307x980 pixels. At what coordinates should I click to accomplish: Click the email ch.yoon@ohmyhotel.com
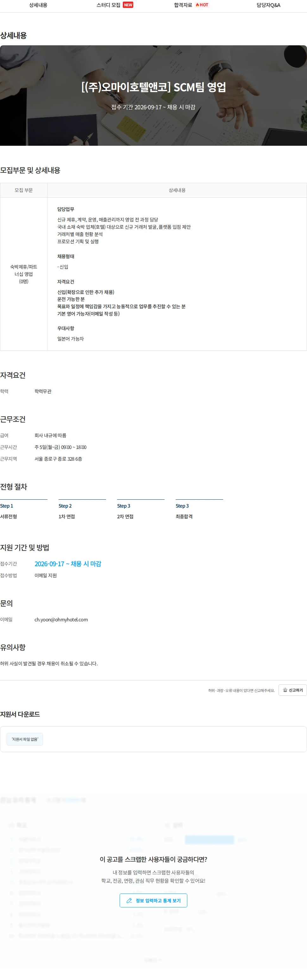(61, 619)
